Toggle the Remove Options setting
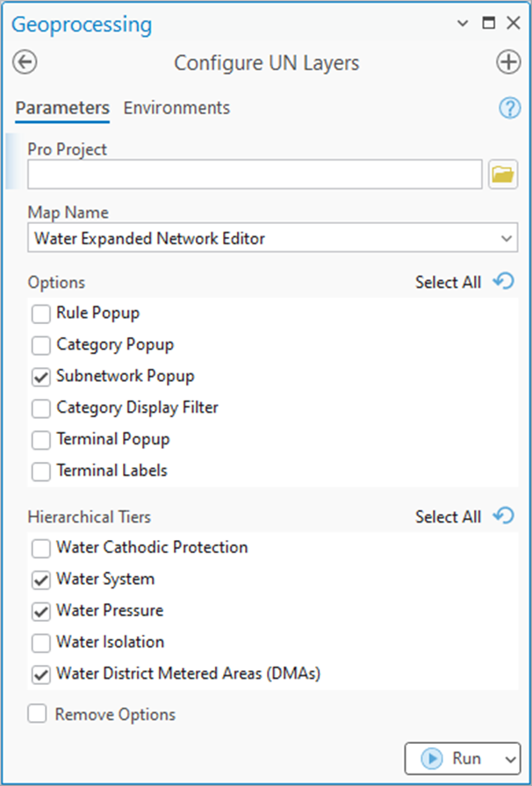532x786 pixels. (37, 715)
